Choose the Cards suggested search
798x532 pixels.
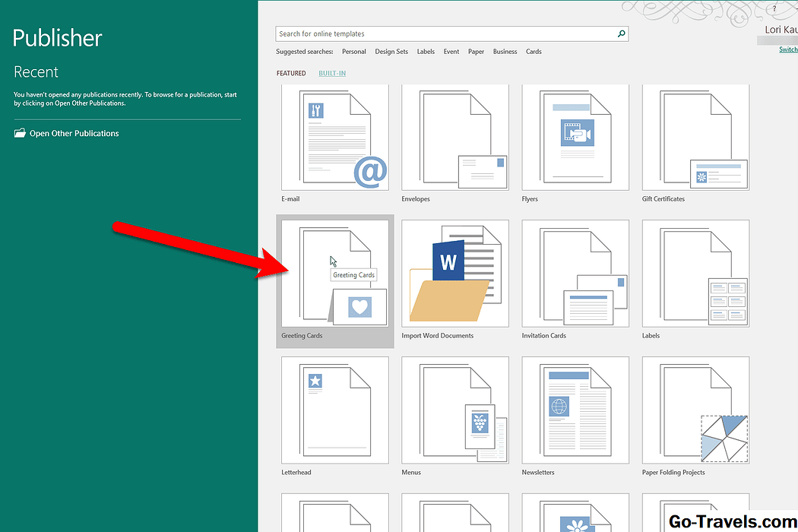click(x=534, y=52)
